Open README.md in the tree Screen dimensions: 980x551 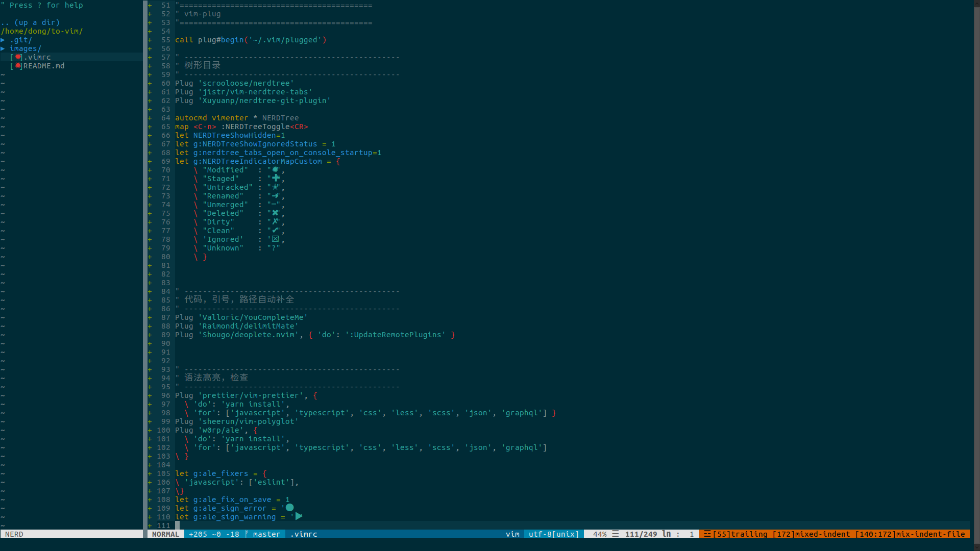pos(44,66)
